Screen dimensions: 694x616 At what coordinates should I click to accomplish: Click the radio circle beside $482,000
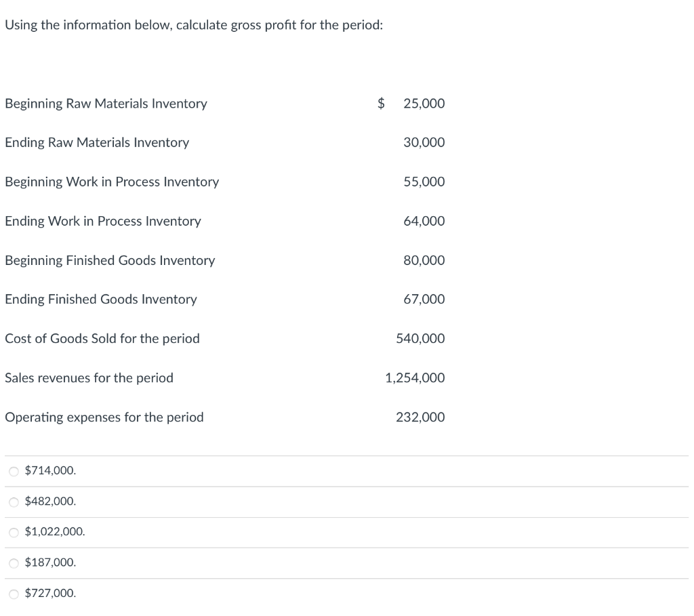coord(14,501)
